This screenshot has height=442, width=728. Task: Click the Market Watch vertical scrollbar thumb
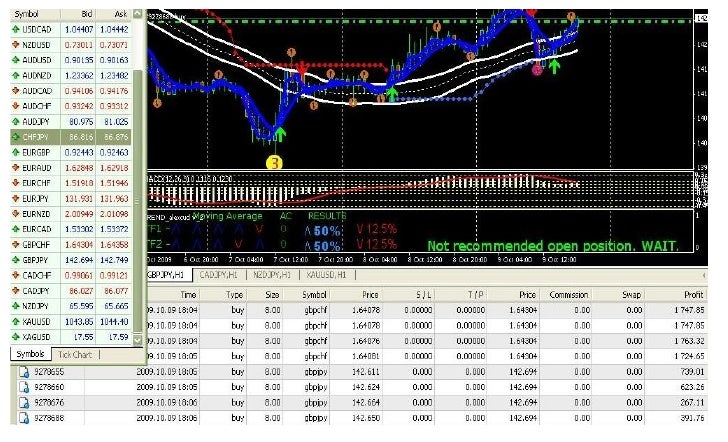pyautogui.click(x=137, y=201)
